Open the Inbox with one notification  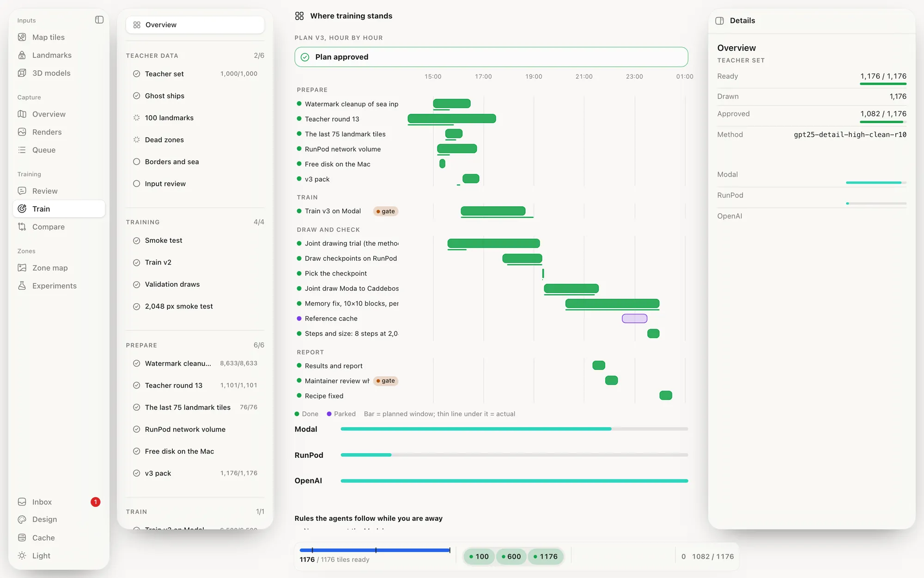tap(59, 502)
